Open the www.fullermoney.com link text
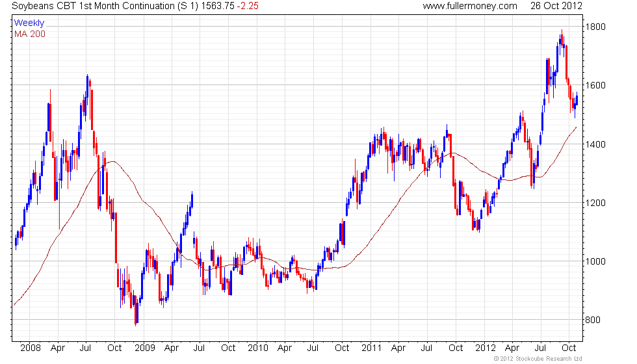 [470, 6]
